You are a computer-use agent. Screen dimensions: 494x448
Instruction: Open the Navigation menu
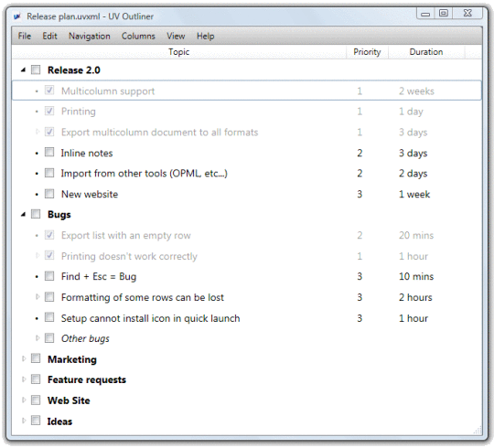pos(90,37)
